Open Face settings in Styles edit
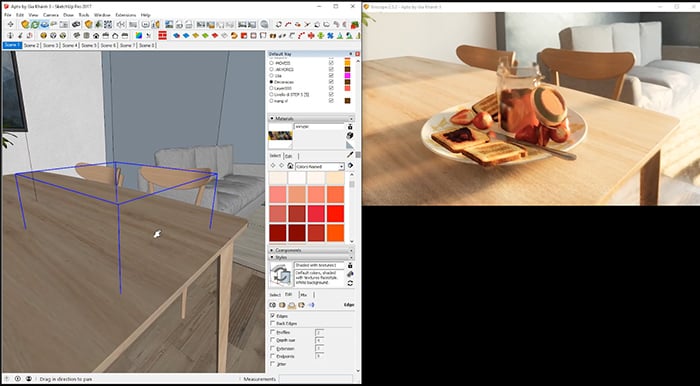700x386 pixels. [x=282, y=305]
